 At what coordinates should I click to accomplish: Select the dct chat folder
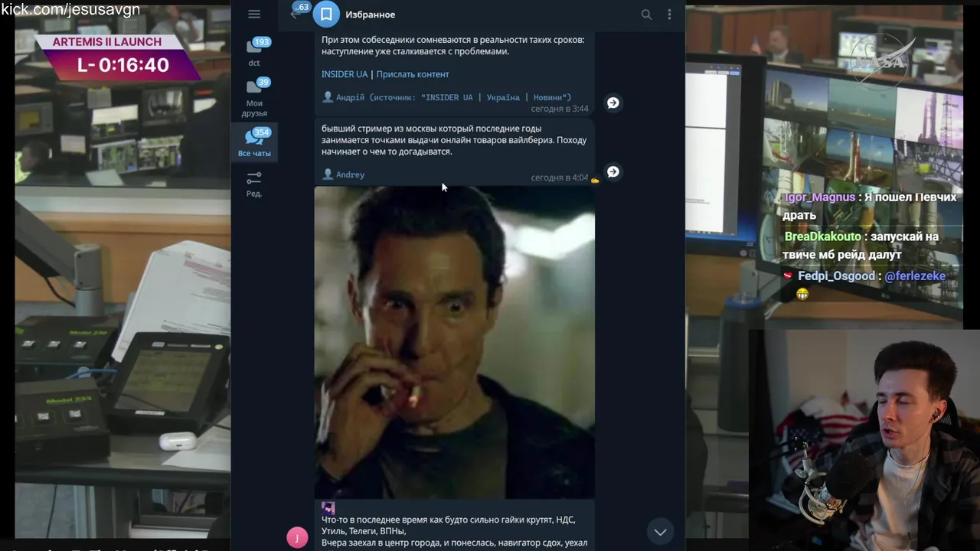pos(254,52)
